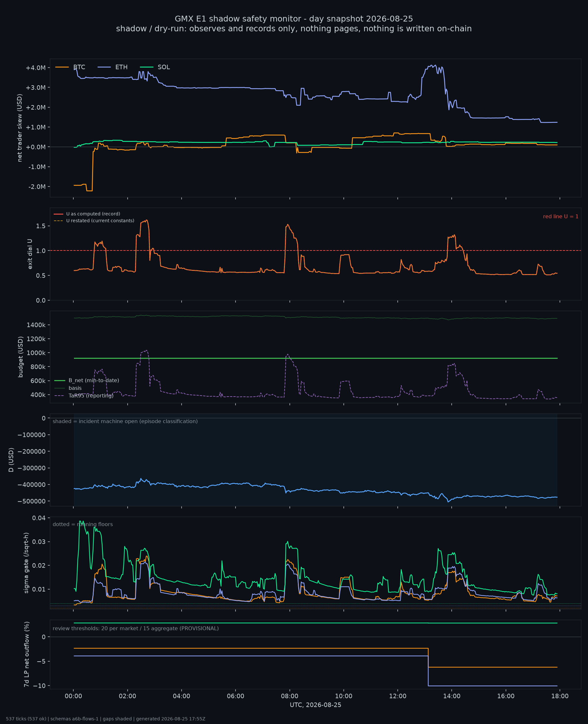
Task: Click the "08:00" time tick label
Action: tap(289, 696)
